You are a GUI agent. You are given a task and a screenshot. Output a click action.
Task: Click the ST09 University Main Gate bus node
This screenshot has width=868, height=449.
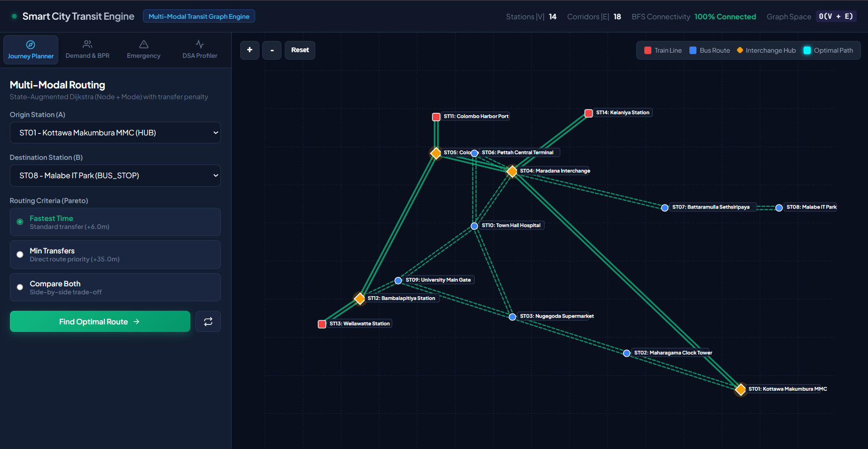point(398,281)
